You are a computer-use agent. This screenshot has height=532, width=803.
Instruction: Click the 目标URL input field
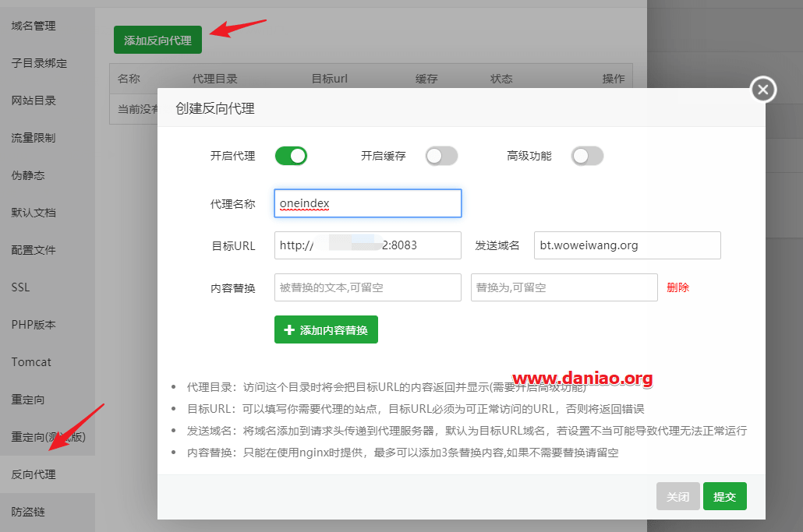point(368,245)
